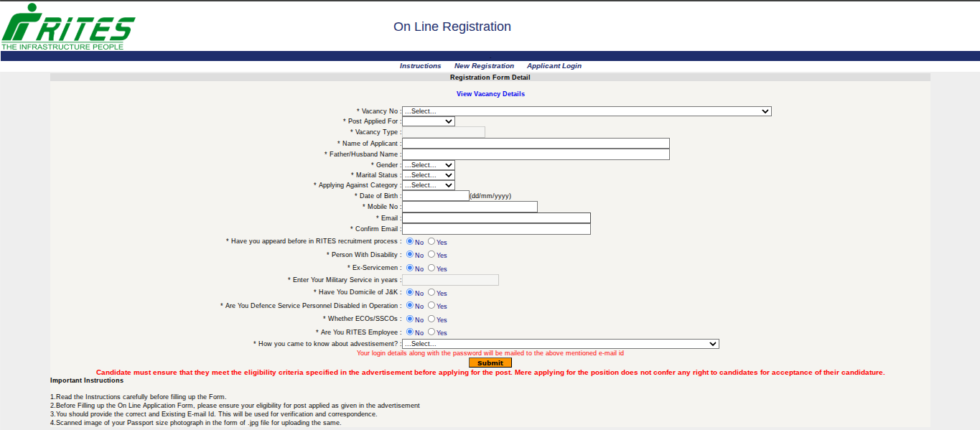This screenshot has height=430, width=980.
Task: Select Yes for Ex-Servicemen
Action: 431,268
